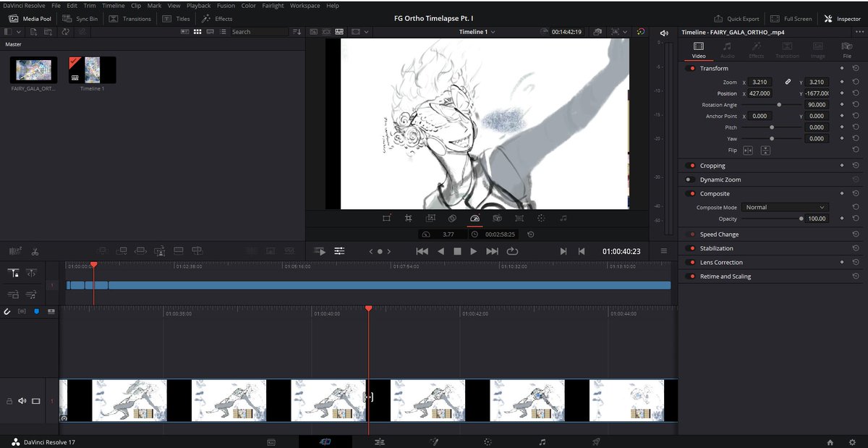Open the Fusion menu
The image size is (868, 448).
226,5
